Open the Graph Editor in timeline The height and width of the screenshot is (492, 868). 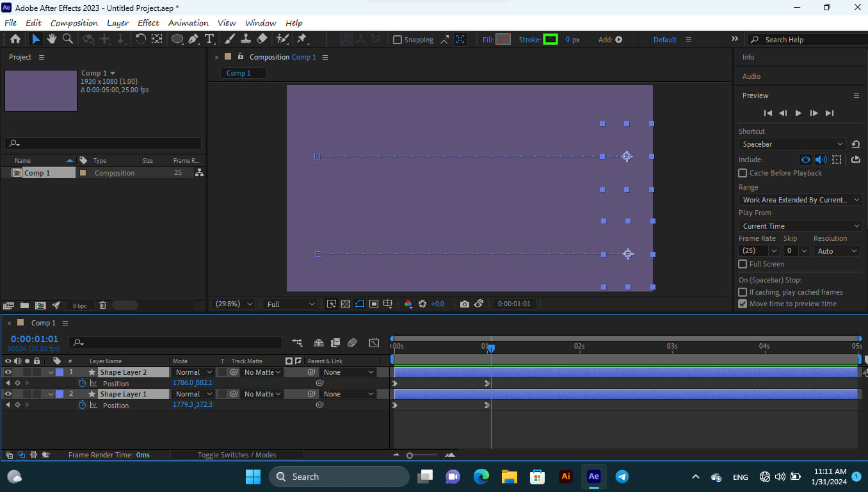[374, 343]
